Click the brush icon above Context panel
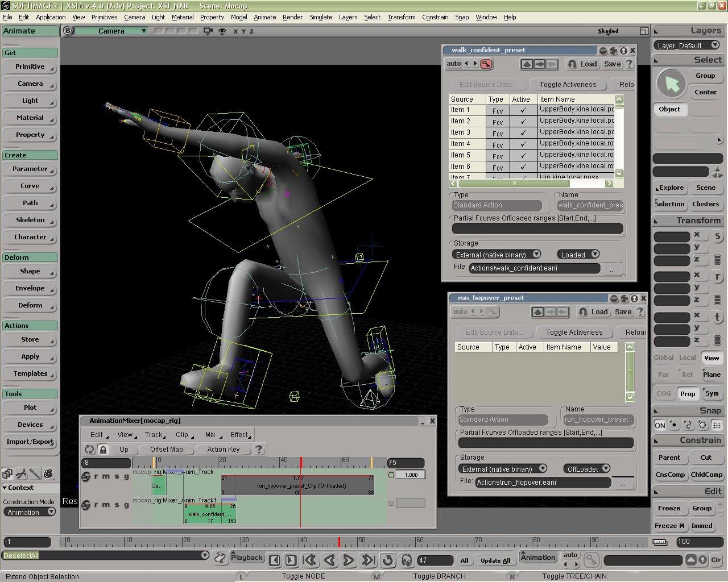The height and width of the screenshot is (582, 728). [35, 473]
